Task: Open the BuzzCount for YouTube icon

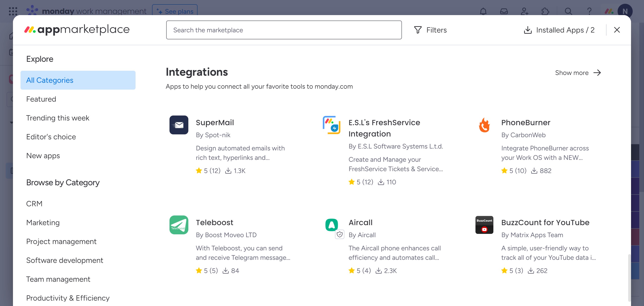Action: (484, 225)
